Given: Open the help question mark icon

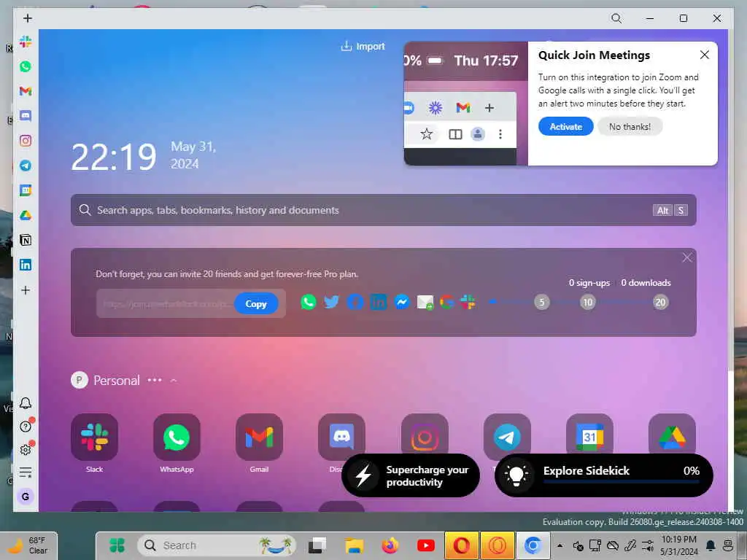Looking at the screenshot, I should pos(26,426).
